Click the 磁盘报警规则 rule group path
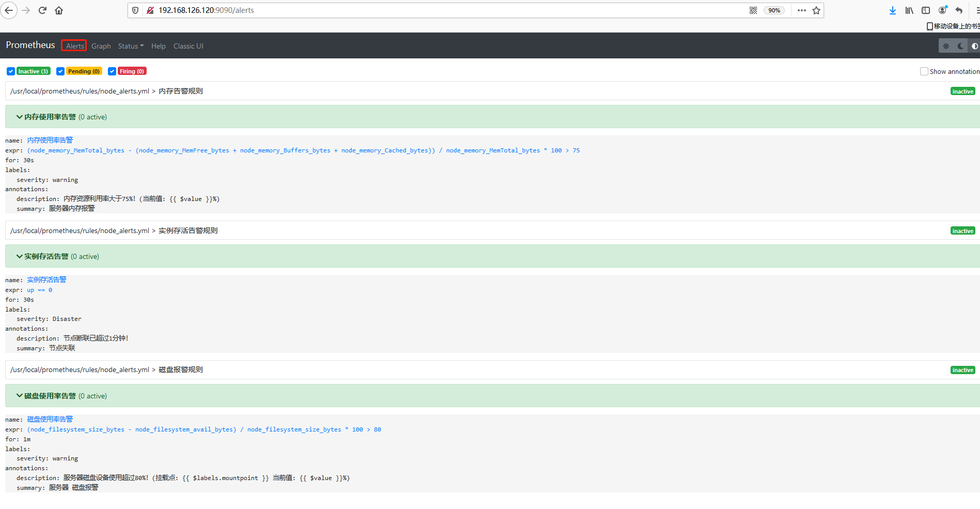This screenshot has height=509, width=980. 106,369
